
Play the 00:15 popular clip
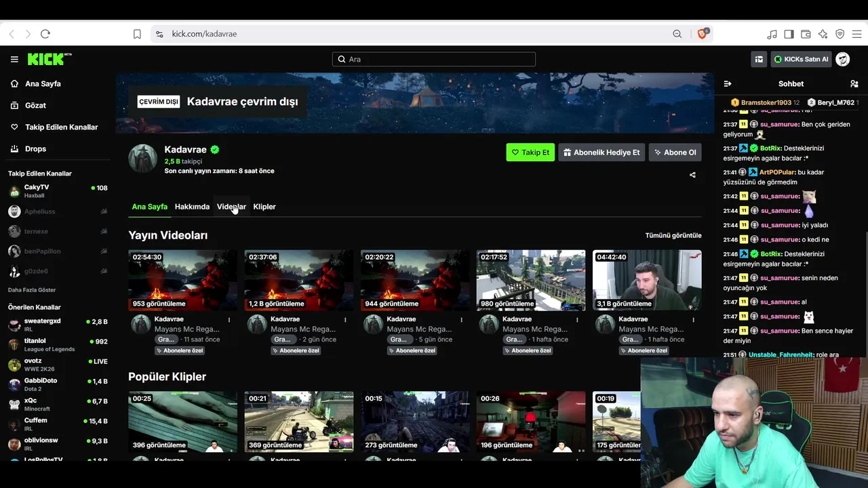pyautogui.click(x=415, y=422)
